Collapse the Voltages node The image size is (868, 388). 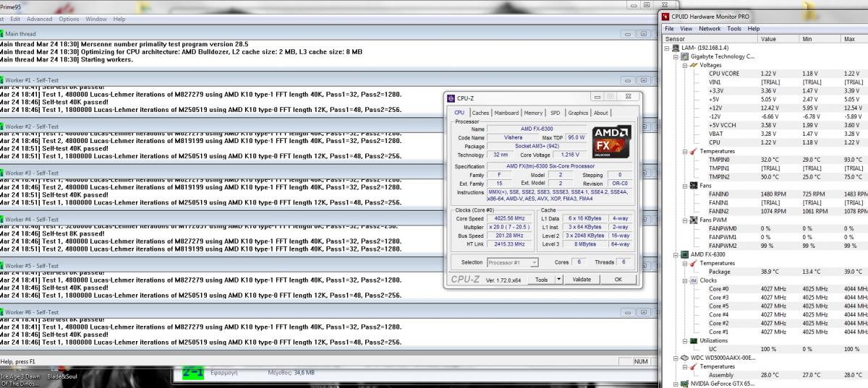pos(684,65)
